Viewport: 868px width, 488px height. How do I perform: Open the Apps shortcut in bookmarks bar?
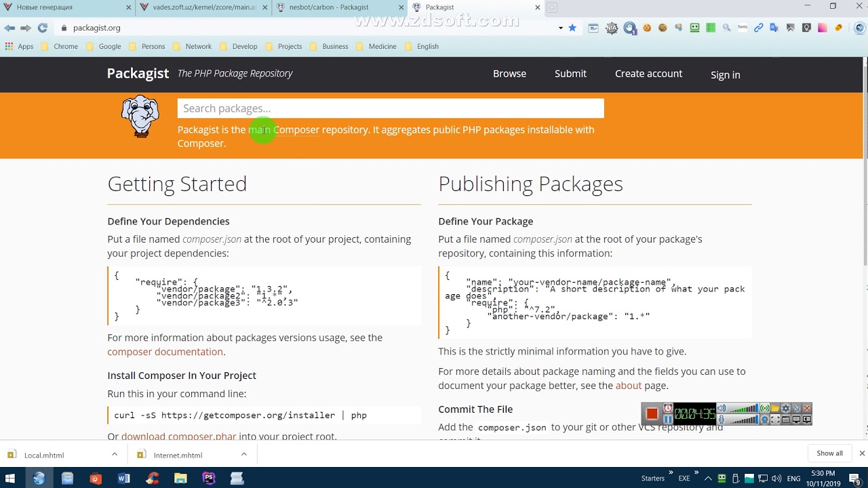(x=19, y=47)
